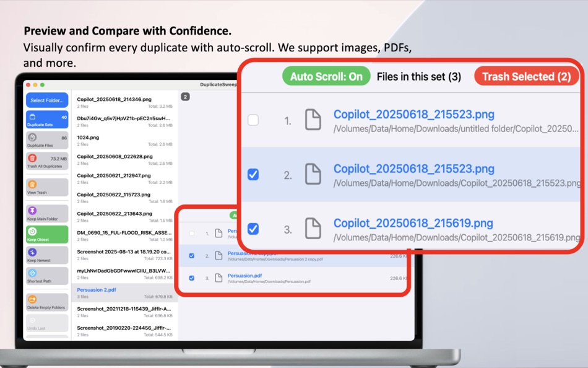This screenshot has height=368, width=588.
Task: Click the Trash Selected (2) button
Action: [x=527, y=76]
